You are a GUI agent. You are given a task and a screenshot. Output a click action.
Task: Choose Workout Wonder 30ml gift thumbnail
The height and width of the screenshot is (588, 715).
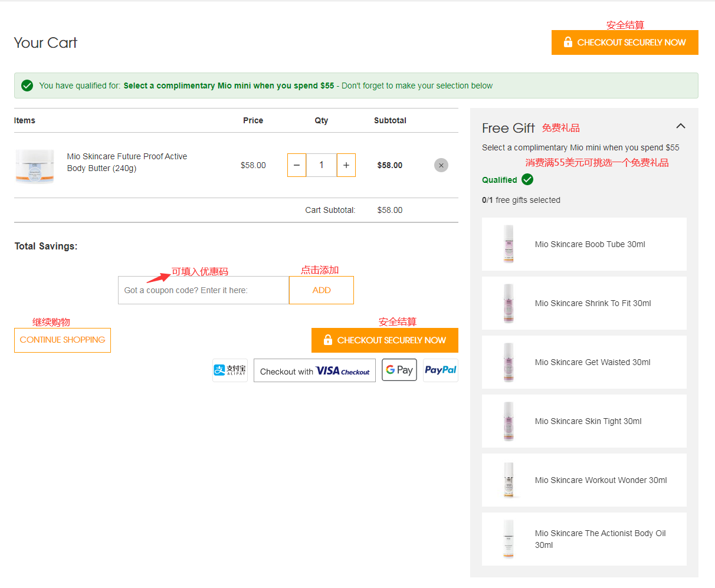509,480
